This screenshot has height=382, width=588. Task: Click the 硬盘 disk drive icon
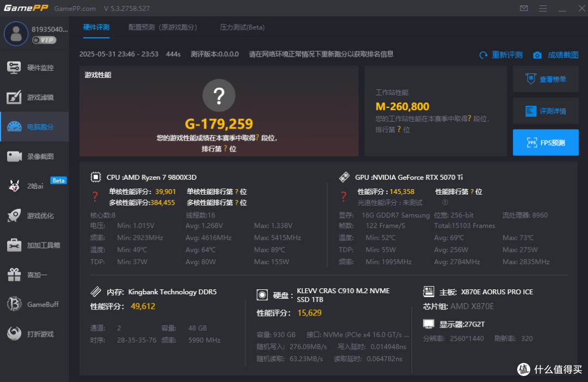coord(262,295)
